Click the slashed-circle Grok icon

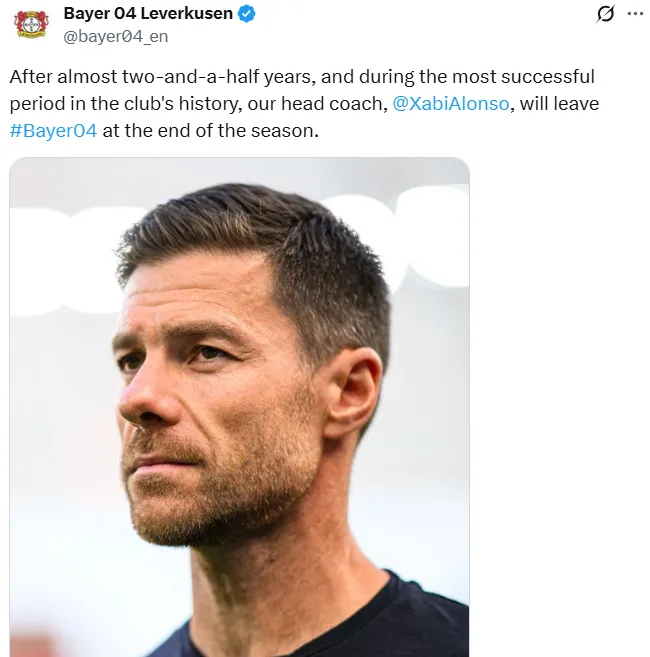coord(604,14)
